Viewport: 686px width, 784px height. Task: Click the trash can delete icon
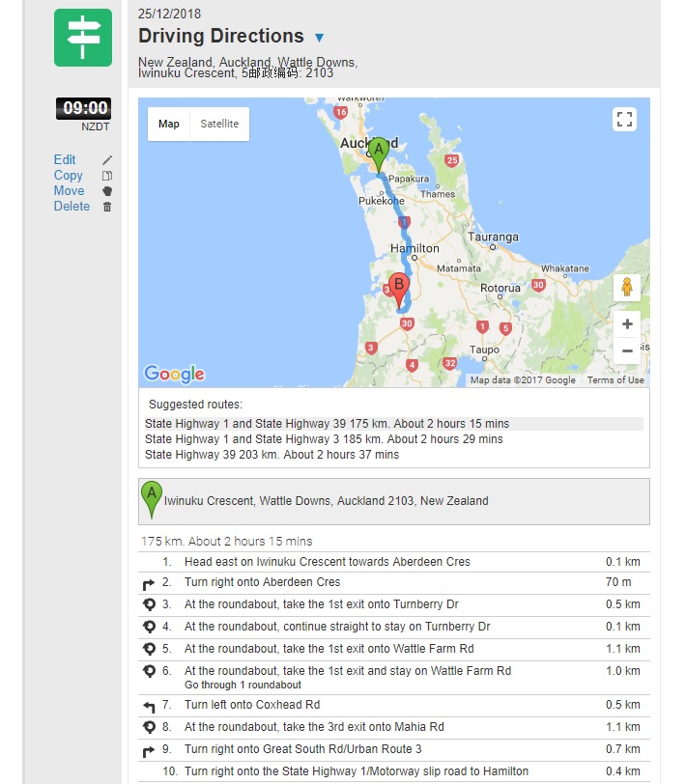107,207
